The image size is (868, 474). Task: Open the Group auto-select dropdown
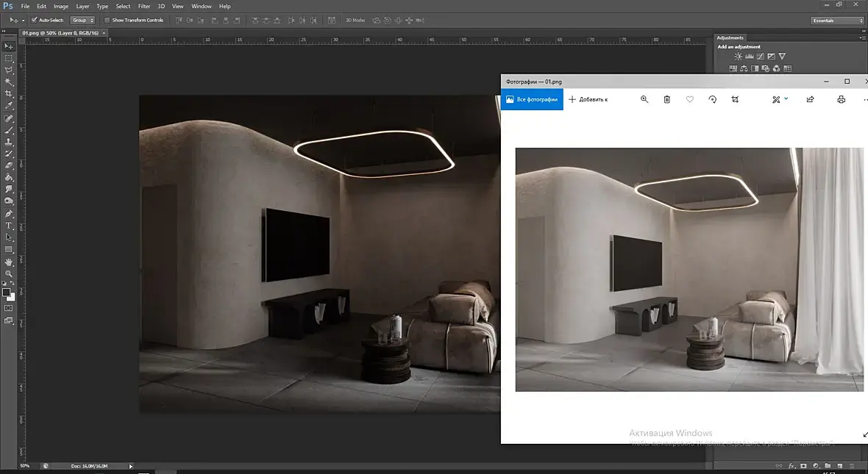pyautogui.click(x=82, y=20)
